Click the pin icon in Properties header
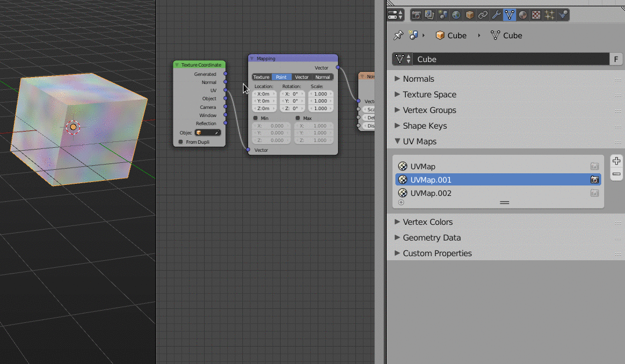The height and width of the screenshot is (364, 625). pos(399,35)
